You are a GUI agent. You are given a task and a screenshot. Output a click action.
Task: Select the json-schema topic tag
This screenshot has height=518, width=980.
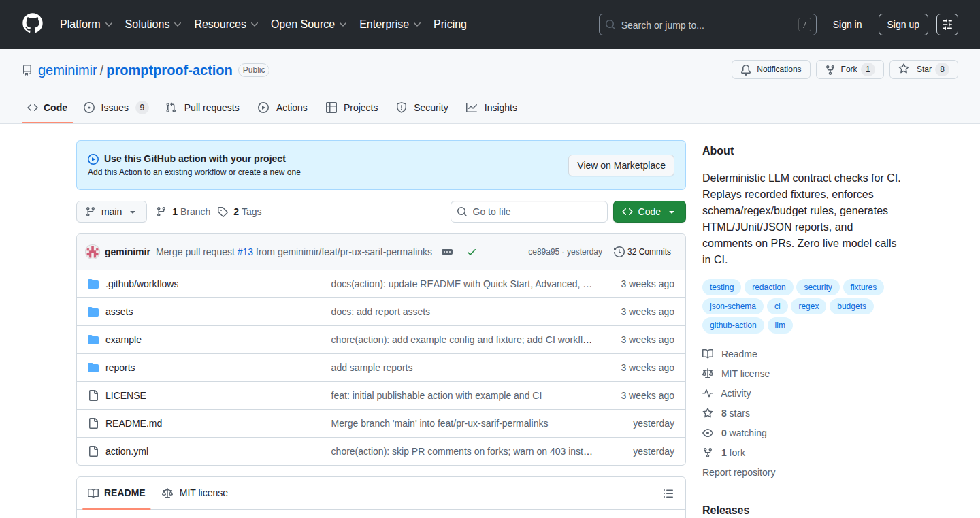[732, 306]
